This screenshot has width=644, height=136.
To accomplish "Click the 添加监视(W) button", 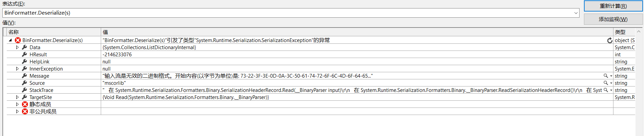I will coord(613,19).
